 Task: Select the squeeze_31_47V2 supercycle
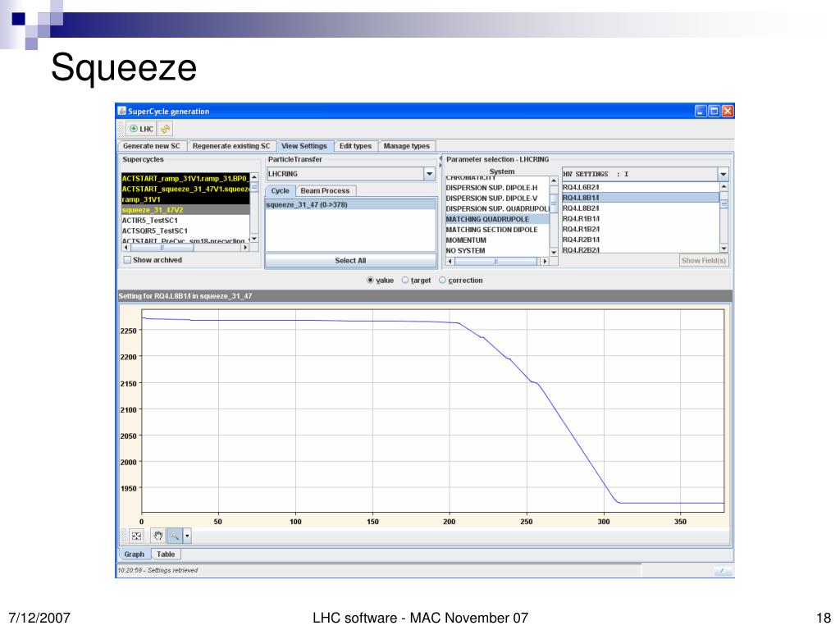[185, 210]
